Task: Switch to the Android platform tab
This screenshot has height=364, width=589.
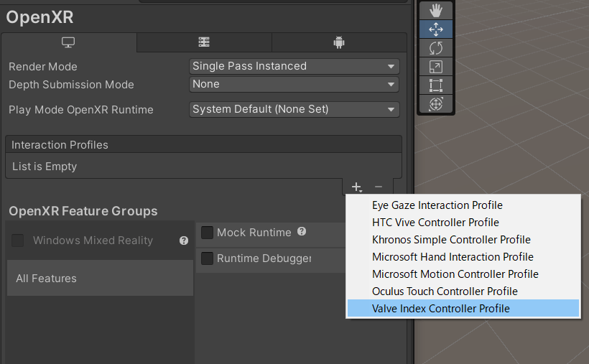Action: pos(339,42)
